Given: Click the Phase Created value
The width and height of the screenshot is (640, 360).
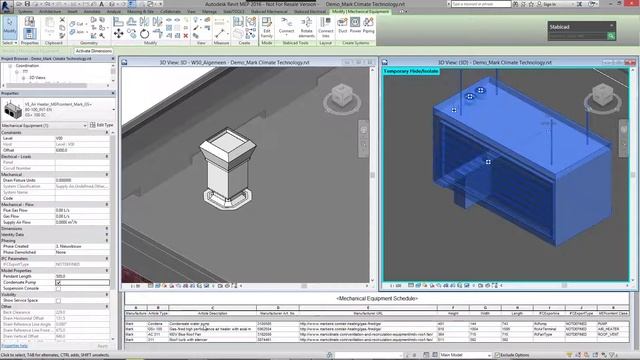Looking at the screenshot, I should tap(82, 246).
